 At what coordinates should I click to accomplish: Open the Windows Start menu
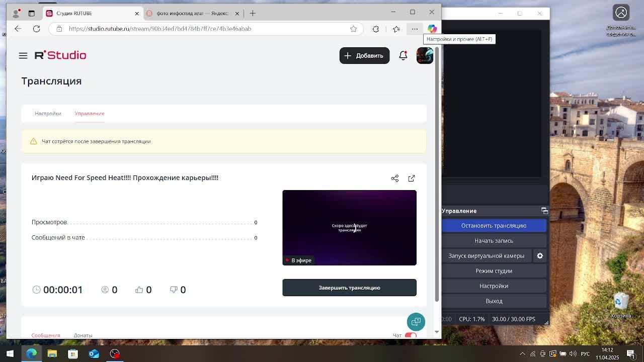10,353
